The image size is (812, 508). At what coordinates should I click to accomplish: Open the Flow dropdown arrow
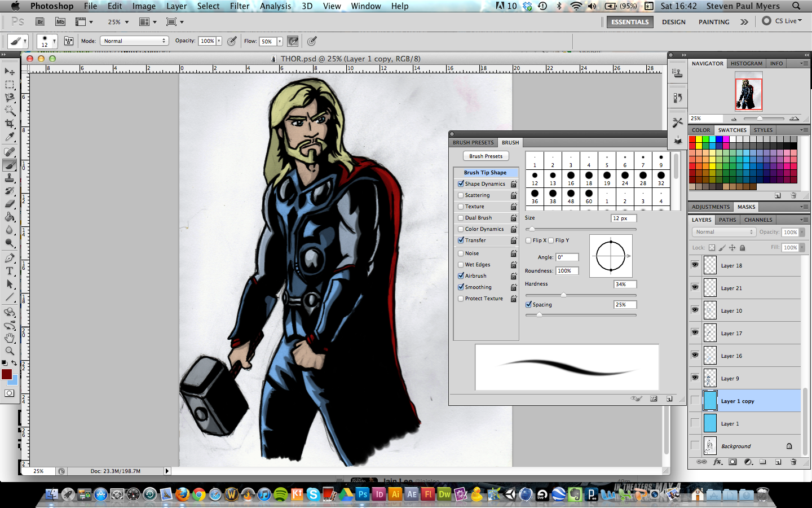279,41
